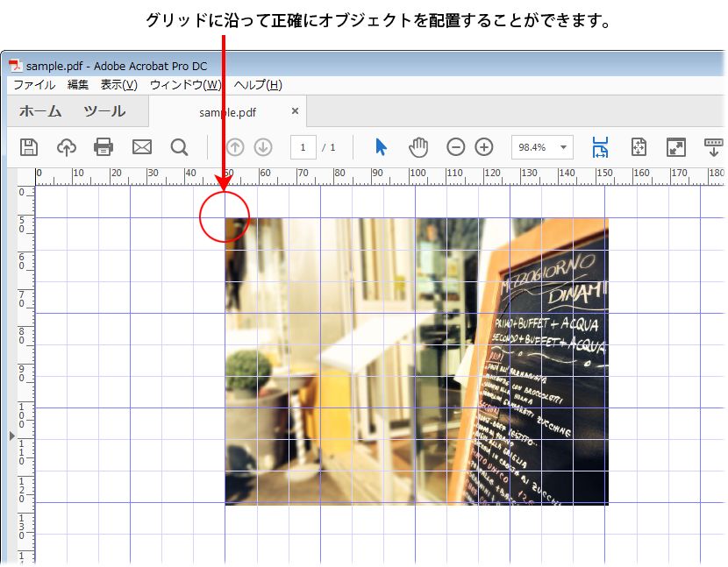Click the keyboard-with-arrow icon on toolbar

pyautogui.click(x=713, y=147)
